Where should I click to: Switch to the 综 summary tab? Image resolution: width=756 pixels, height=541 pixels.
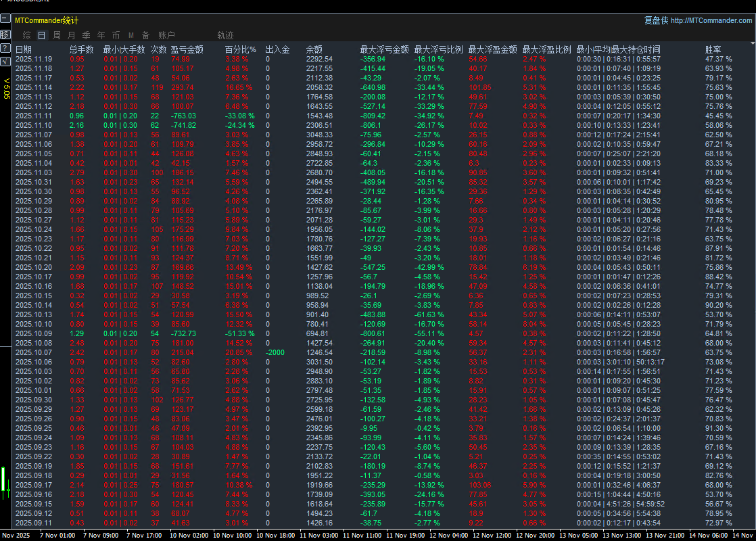(x=26, y=35)
